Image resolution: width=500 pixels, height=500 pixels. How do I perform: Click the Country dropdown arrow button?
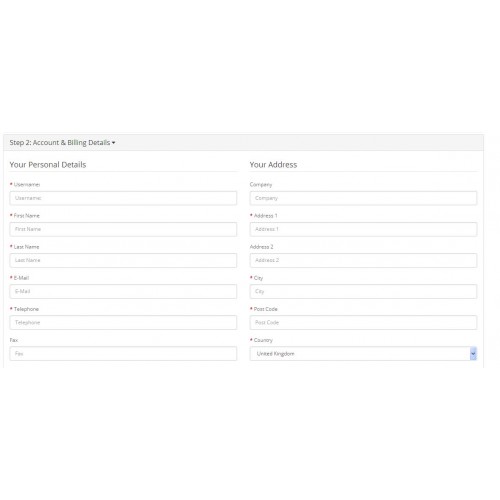pos(473,354)
